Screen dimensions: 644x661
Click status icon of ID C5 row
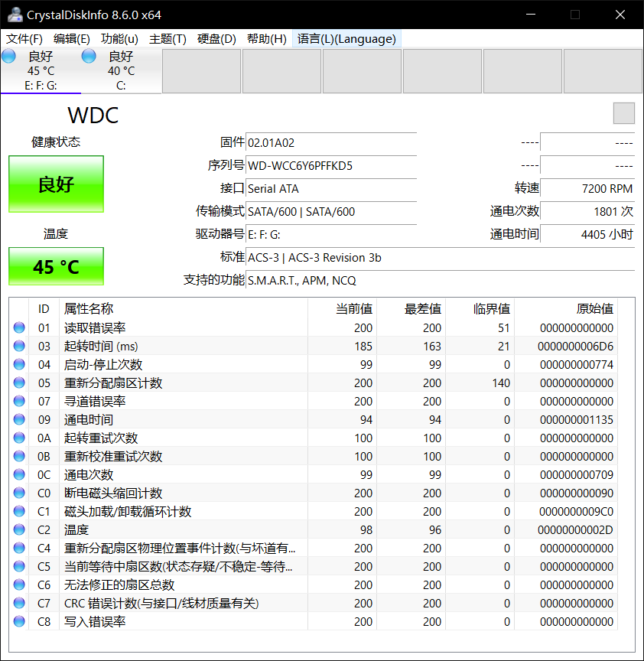[x=19, y=566]
